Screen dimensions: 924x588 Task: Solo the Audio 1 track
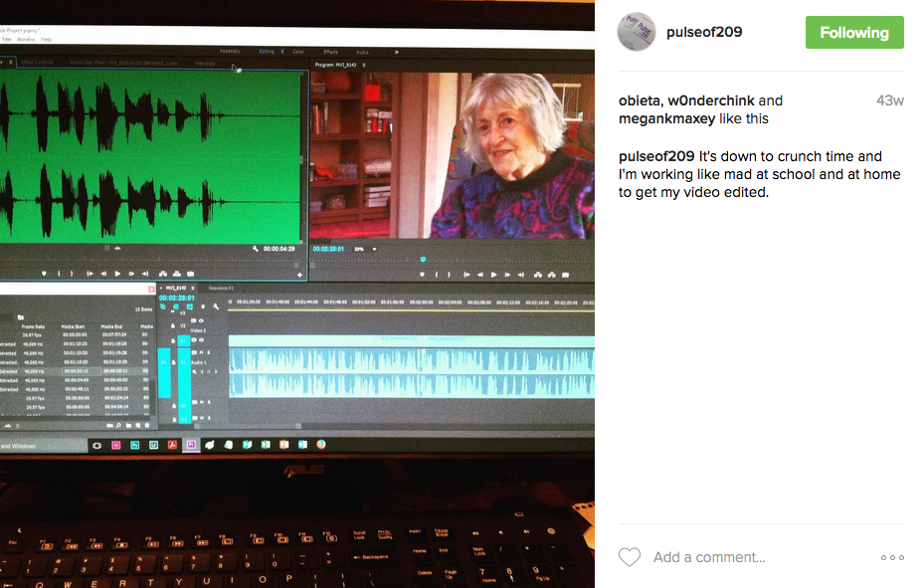tap(209, 352)
